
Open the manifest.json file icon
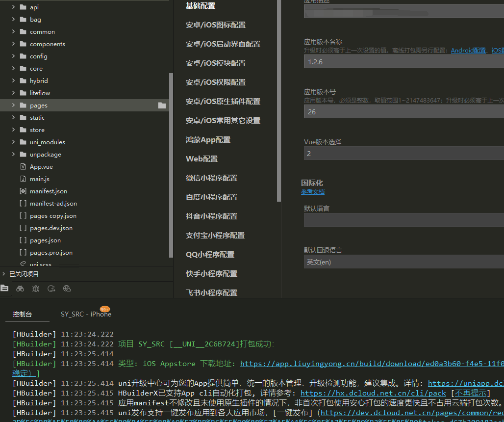[23, 191]
